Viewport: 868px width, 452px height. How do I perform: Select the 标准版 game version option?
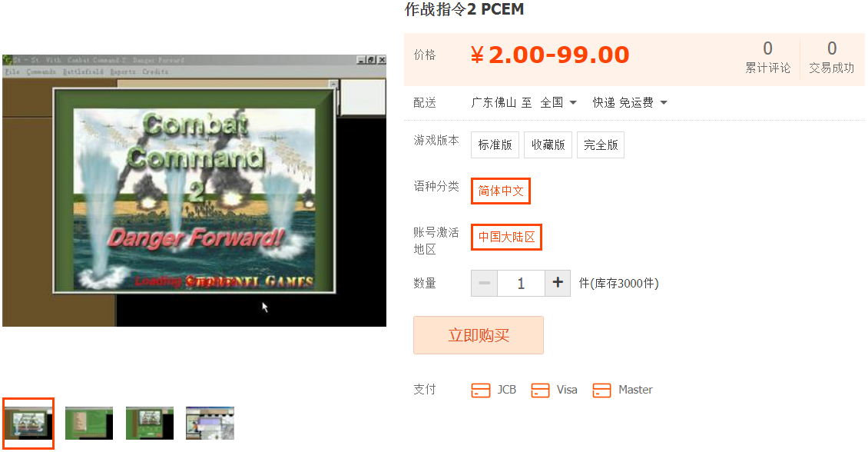click(x=495, y=145)
